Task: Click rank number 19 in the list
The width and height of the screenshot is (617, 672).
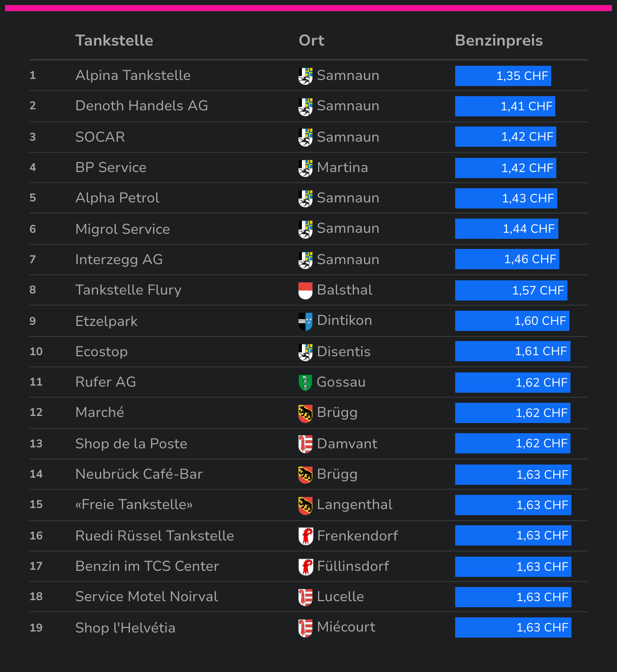Action: click(36, 628)
